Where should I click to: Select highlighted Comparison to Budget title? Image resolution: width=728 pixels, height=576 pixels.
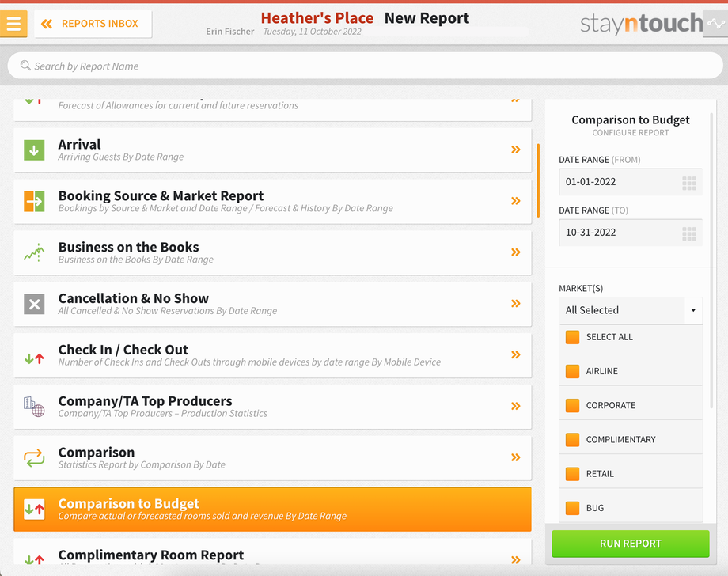point(129,503)
